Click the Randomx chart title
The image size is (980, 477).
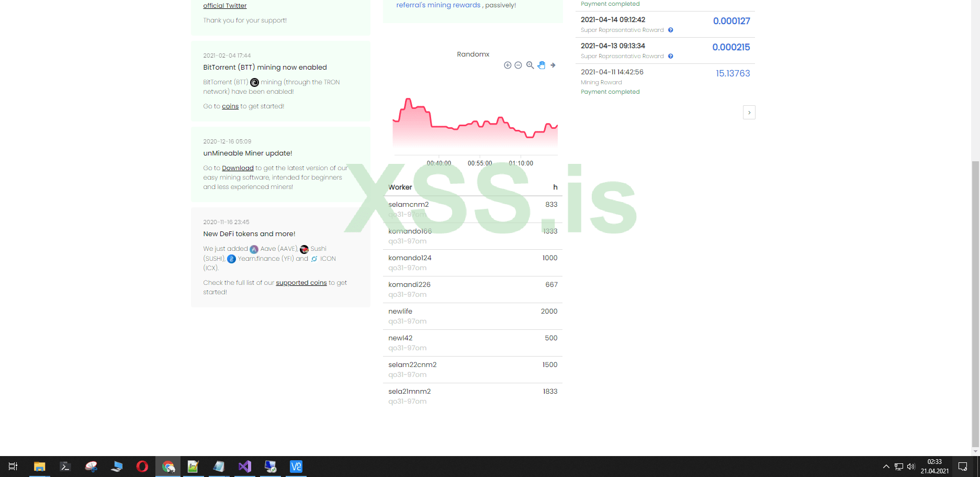click(x=473, y=54)
